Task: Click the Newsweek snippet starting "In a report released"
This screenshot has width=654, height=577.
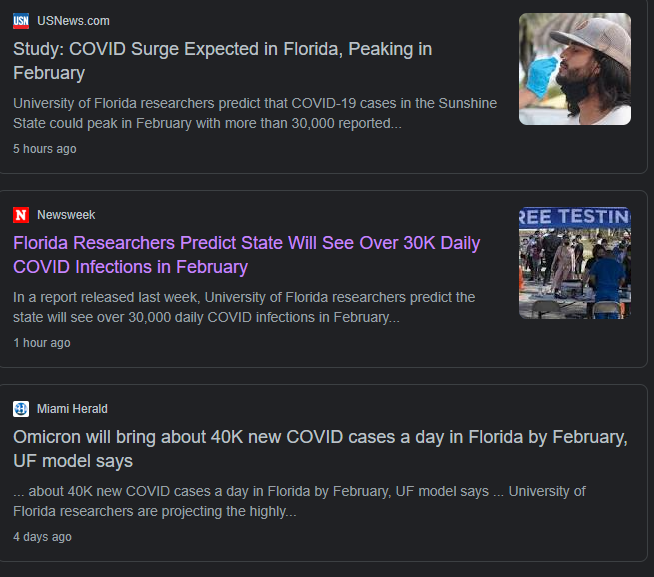Action: point(244,307)
